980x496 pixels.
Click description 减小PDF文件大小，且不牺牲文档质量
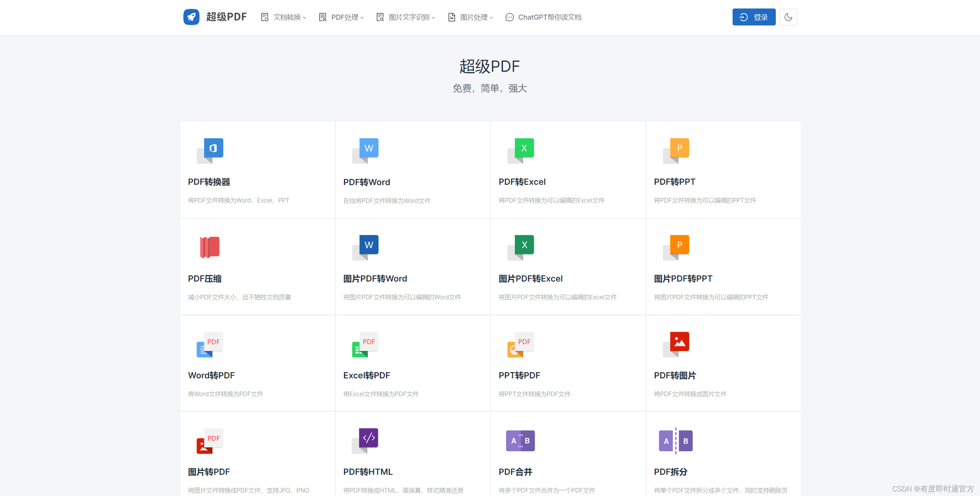240,297
